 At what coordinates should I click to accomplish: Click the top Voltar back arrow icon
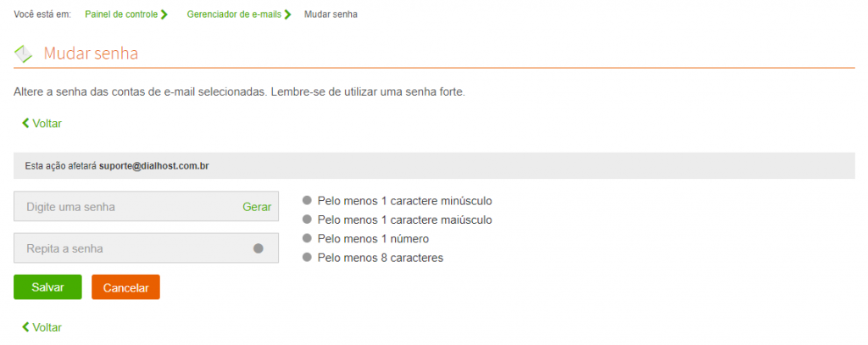click(x=25, y=123)
